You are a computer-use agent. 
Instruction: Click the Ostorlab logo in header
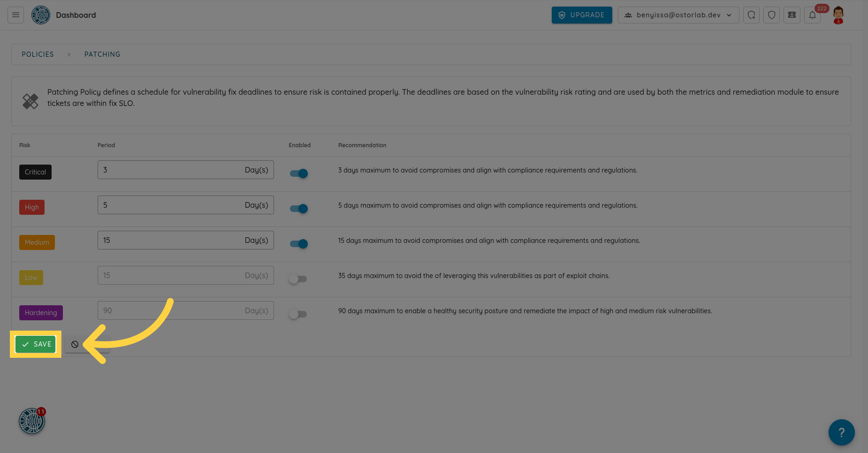tap(41, 15)
